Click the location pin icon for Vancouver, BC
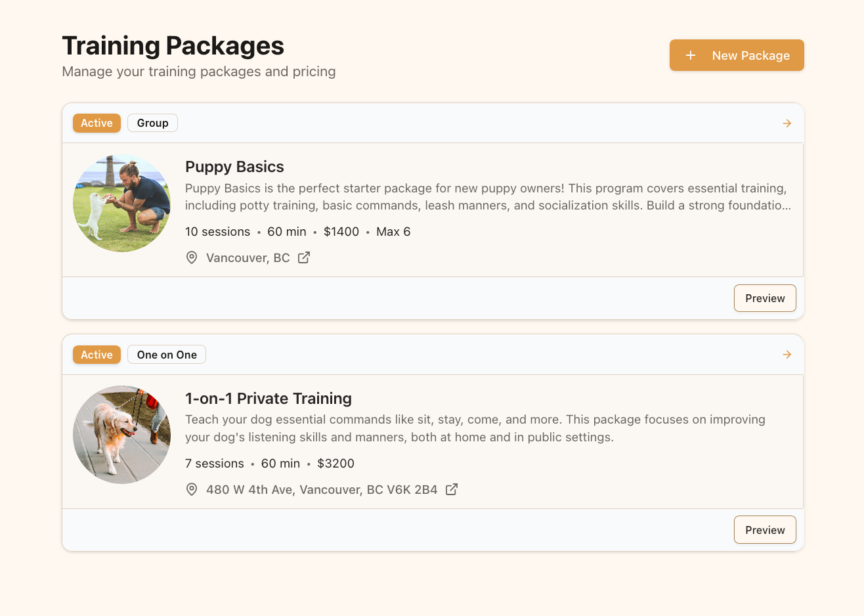The image size is (864, 616). coord(191,257)
